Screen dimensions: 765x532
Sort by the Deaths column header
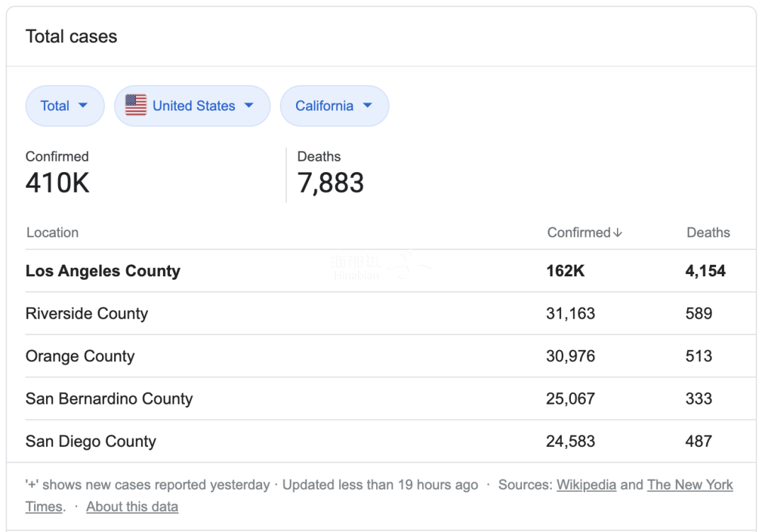pos(708,233)
